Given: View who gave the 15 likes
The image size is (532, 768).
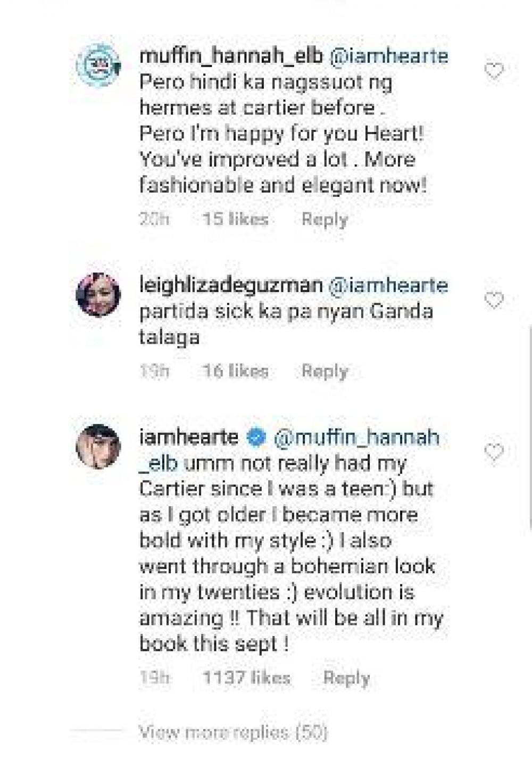Looking at the screenshot, I should (x=236, y=219).
